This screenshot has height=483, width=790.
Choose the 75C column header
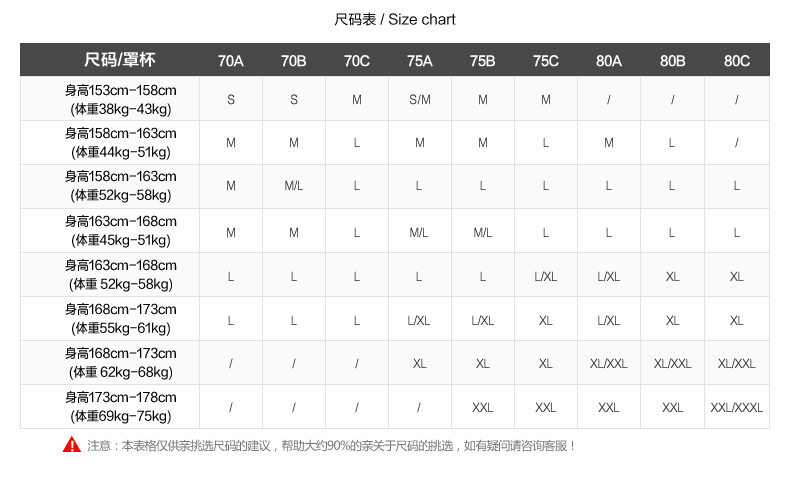tap(546, 61)
